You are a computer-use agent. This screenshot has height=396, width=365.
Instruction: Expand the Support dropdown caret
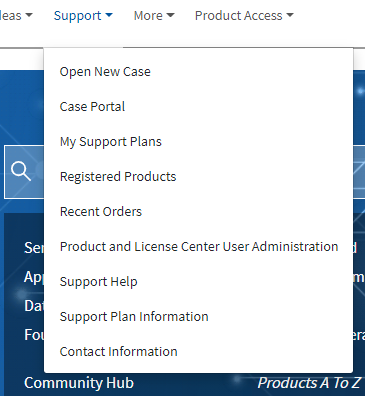pos(109,15)
